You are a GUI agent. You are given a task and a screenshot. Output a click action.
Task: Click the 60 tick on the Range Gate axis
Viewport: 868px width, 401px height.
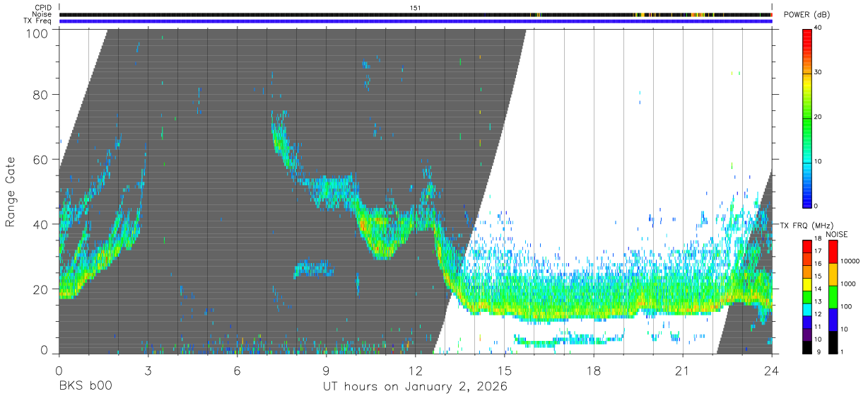40,159
